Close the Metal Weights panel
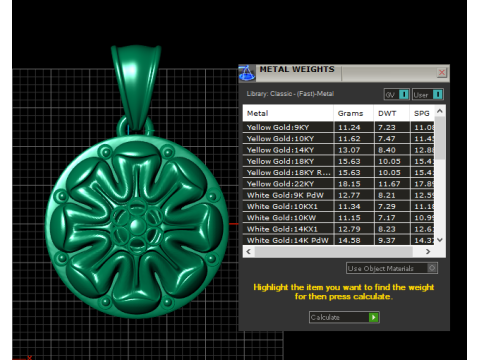Image resolution: width=480 pixels, height=360 pixels. click(x=442, y=73)
